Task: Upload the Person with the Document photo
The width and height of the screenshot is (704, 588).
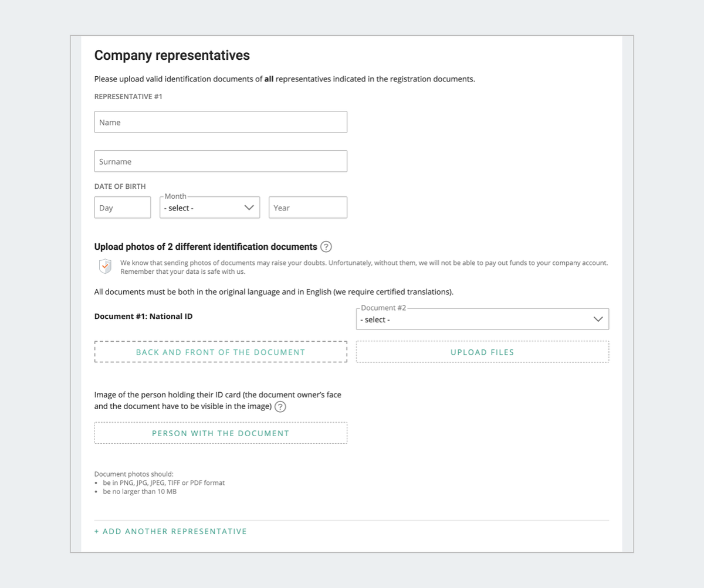Action: 221,433
